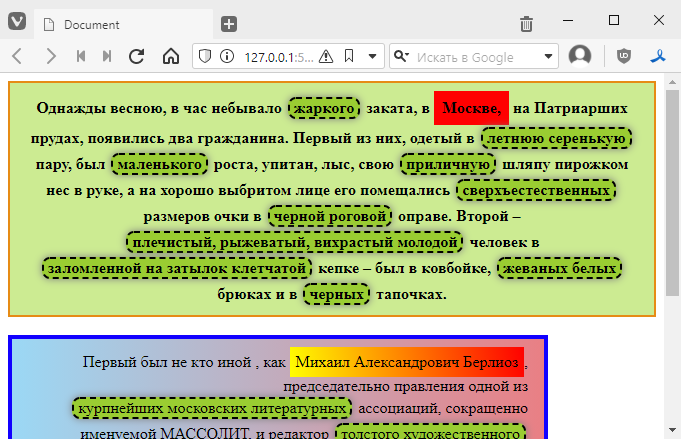Expand the address bar history dropdown
Viewport: 681px width, 439px height.
click(x=373, y=56)
